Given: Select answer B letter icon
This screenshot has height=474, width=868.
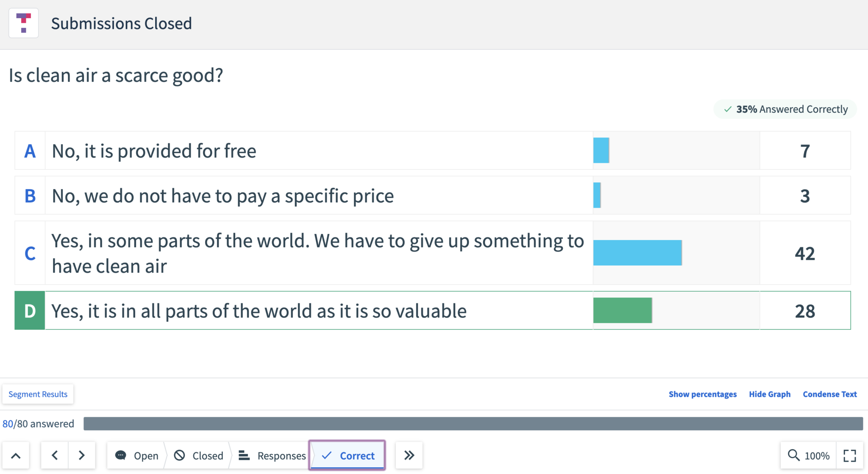Looking at the screenshot, I should click(30, 195).
